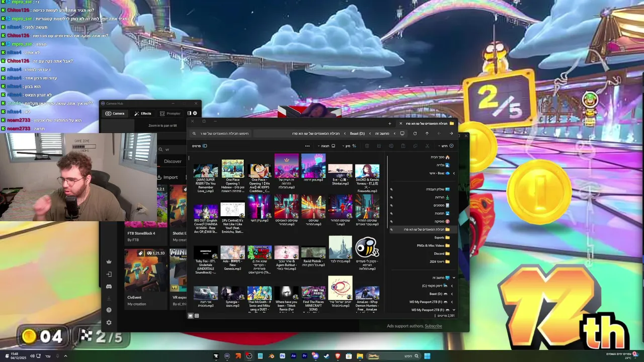This screenshot has width=644, height=362.
Task: Click the help question icon in launcher sidebar
Action: [x=109, y=310]
